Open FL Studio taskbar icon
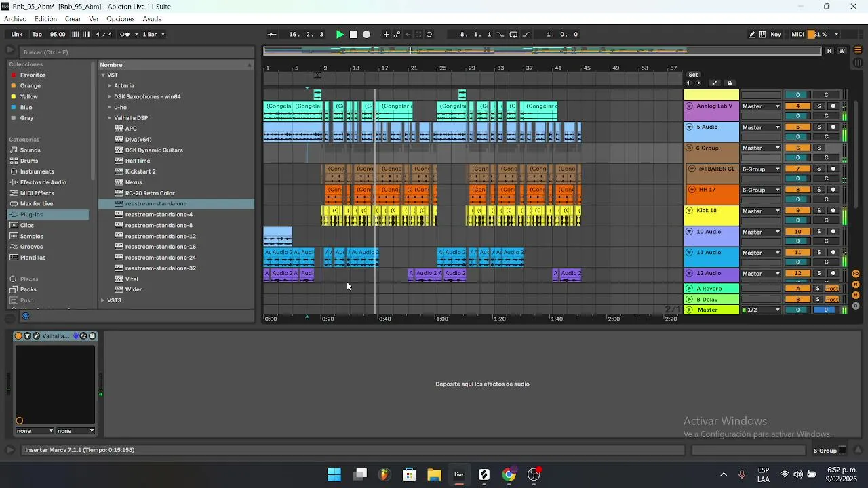This screenshot has height=488, width=868. click(x=384, y=474)
